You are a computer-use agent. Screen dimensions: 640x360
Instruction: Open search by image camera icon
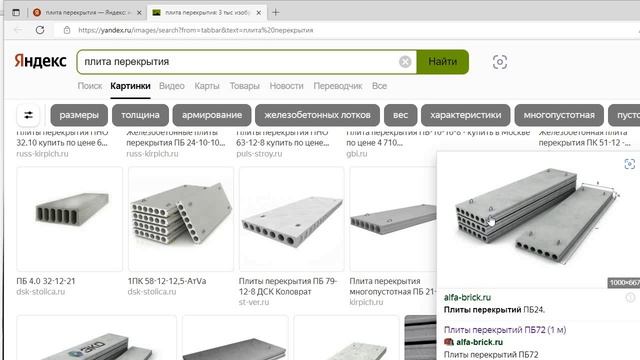click(x=500, y=62)
